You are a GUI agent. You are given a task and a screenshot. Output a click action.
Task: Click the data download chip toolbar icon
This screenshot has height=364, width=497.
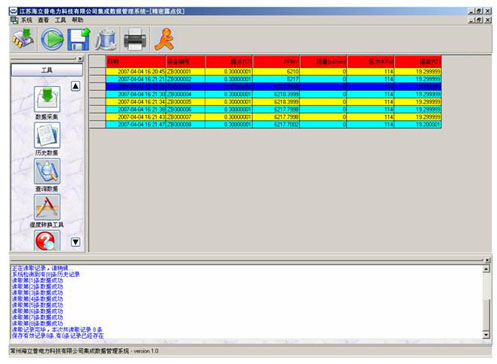23,39
